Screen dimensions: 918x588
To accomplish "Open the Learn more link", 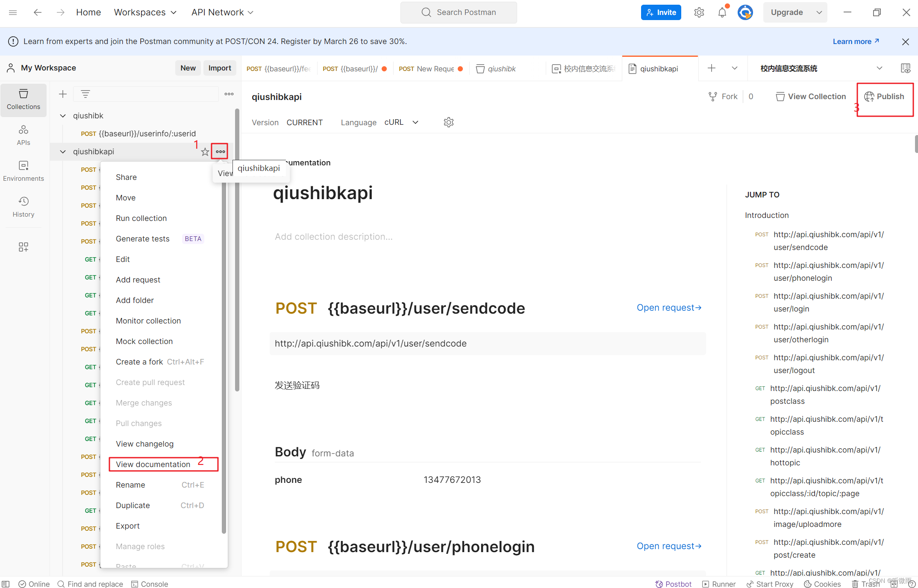I will click(856, 41).
